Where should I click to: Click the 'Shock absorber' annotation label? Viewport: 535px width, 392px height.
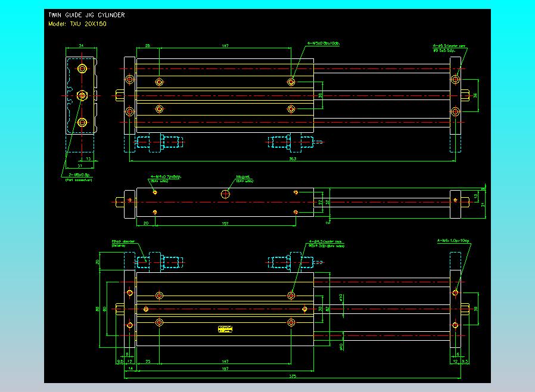point(123,242)
